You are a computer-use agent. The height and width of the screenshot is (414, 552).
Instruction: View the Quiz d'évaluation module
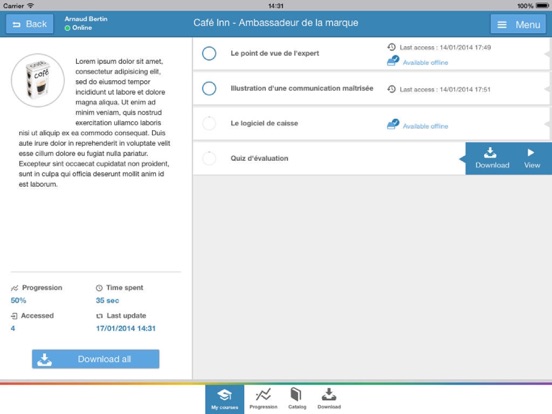[x=532, y=158]
